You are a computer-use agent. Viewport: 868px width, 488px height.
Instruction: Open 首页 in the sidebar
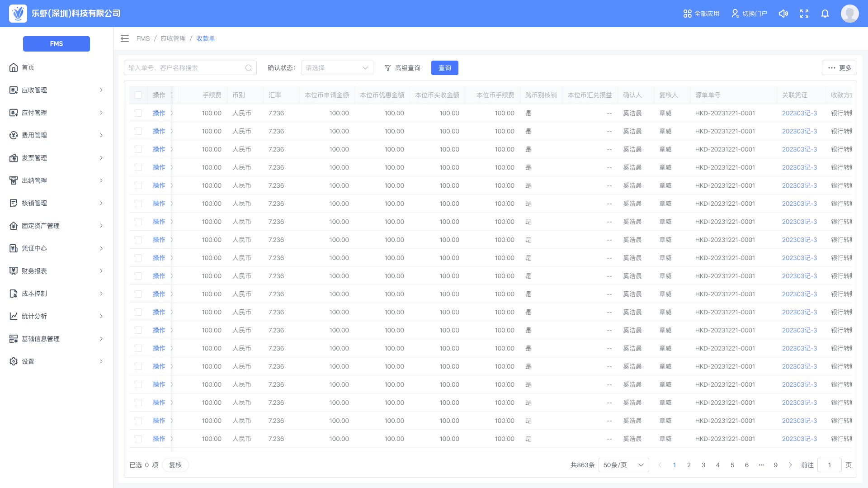(28, 67)
